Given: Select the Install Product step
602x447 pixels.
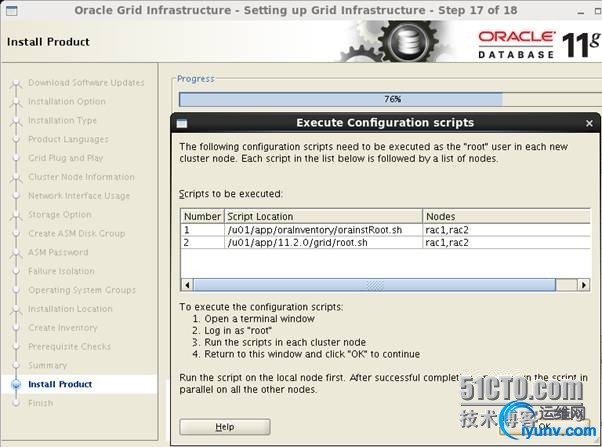Looking at the screenshot, I should pyautogui.click(x=60, y=384).
